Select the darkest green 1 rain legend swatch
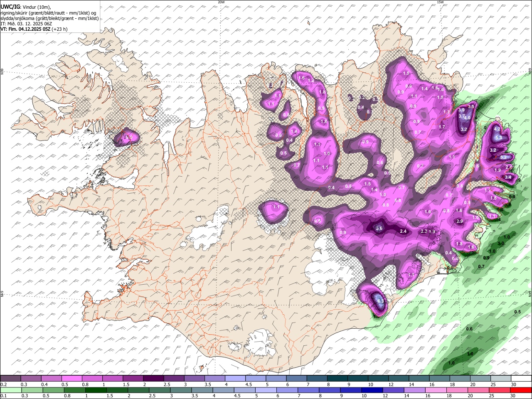Screen dimensions: 532x399 (x=96, y=390)
